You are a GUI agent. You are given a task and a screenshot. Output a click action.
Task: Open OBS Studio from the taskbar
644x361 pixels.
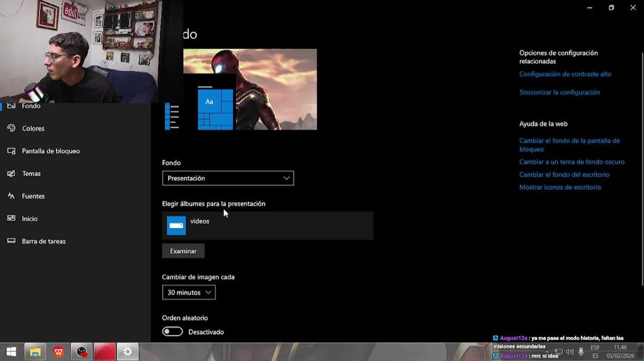[82, 352]
